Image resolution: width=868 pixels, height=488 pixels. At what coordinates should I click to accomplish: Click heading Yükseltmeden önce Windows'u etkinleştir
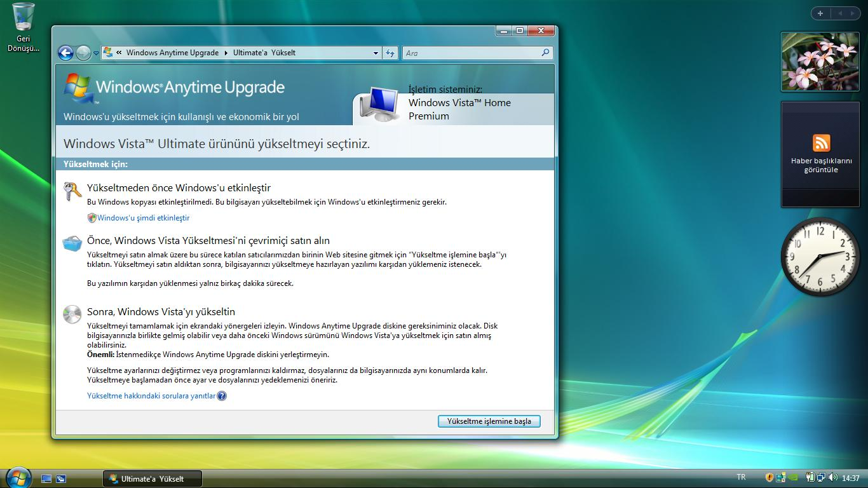179,188
